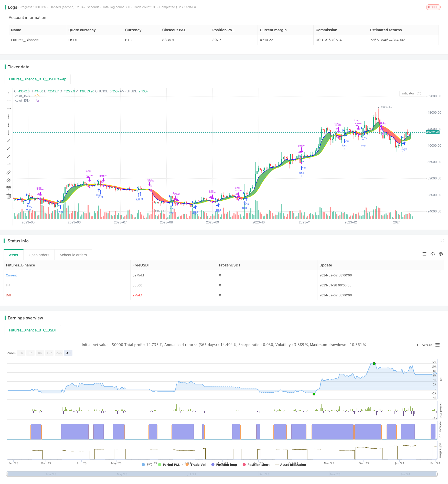Set earnings zoom to 3h
The width and height of the screenshot is (448, 484).
[30, 353]
